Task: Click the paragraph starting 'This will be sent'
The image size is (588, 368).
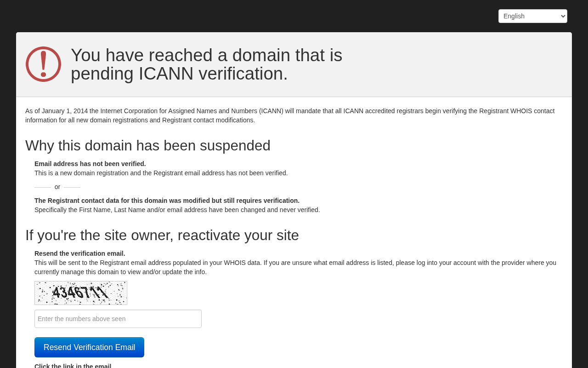Action: pyautogui.click(x=295, y=267)
